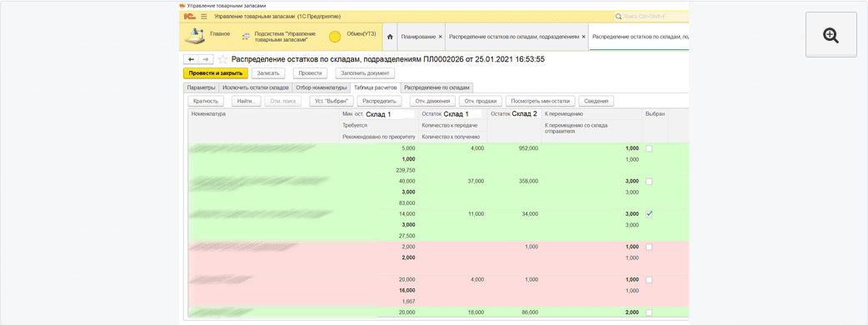Tick Выбран checkbox in the 86,000 row

pos(650,312)
